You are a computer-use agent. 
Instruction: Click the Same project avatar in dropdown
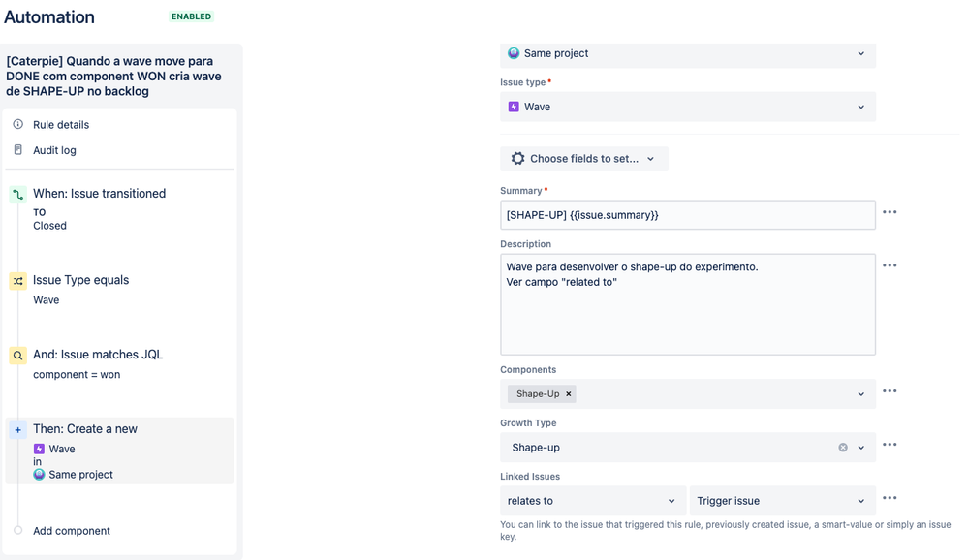pyautogui.click(x=514, y=53)
